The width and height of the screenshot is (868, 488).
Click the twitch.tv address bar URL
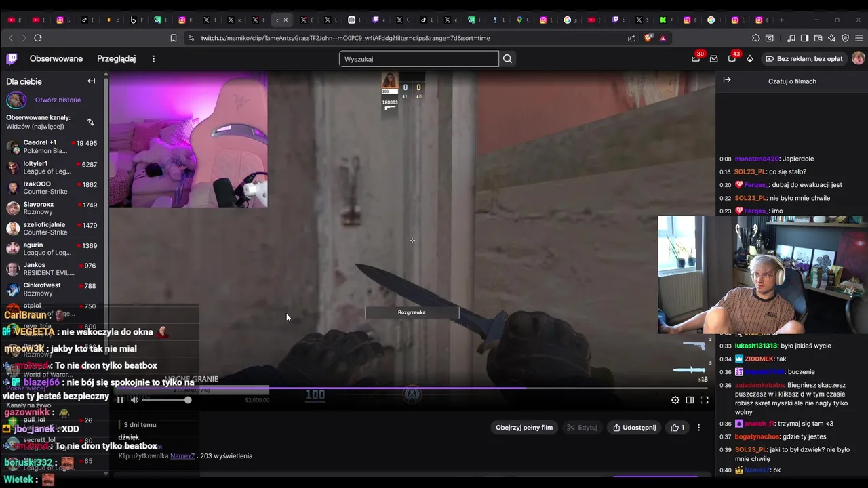pos(345,38)
